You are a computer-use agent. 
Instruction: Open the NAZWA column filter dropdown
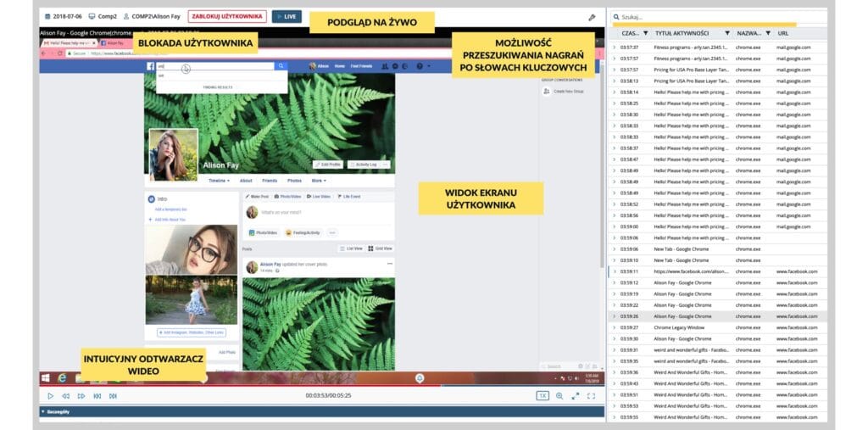coord(768,33)
